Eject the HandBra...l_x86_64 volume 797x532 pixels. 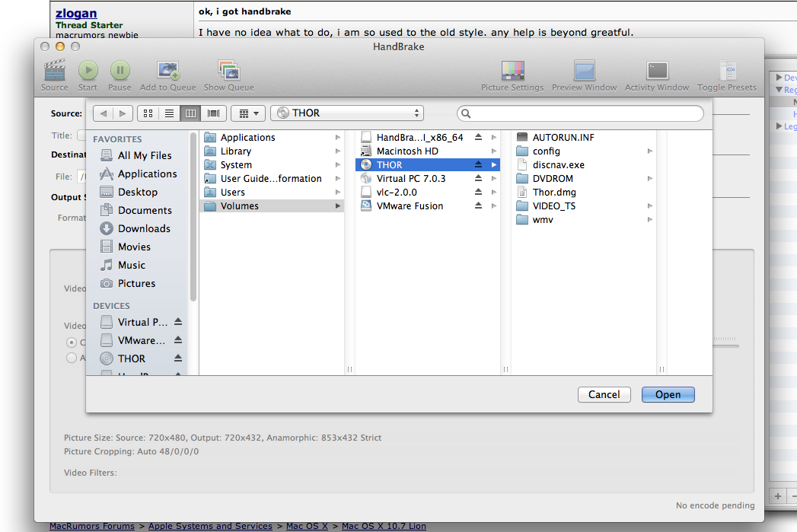pyautogui.click(x=478, y=137)
